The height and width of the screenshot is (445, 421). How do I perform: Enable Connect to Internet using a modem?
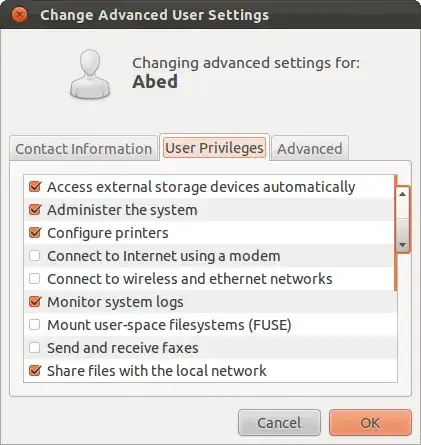pyautogui.click(x=35, y=256)
